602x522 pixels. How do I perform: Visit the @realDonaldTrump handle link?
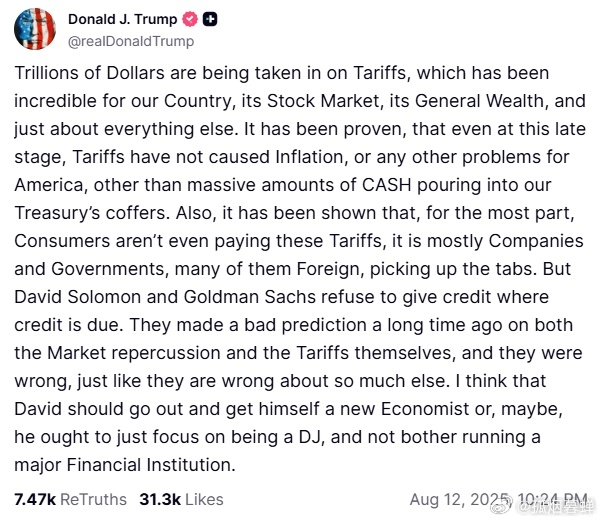coord(131,41)
